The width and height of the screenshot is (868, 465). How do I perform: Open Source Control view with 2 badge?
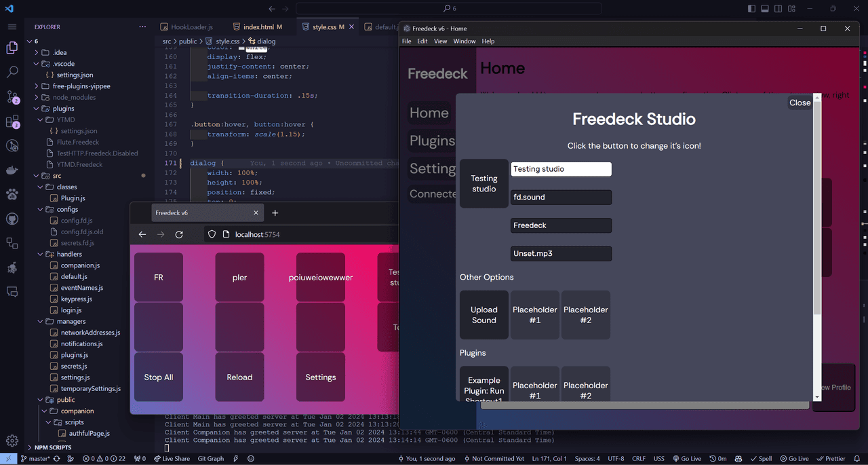[x=12, y=97]
